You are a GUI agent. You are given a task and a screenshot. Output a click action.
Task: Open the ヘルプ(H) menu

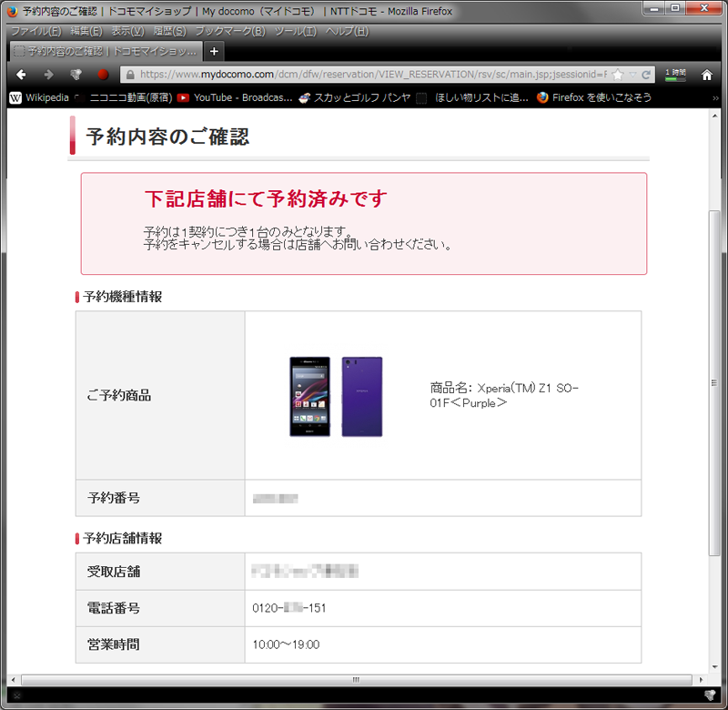347,31
